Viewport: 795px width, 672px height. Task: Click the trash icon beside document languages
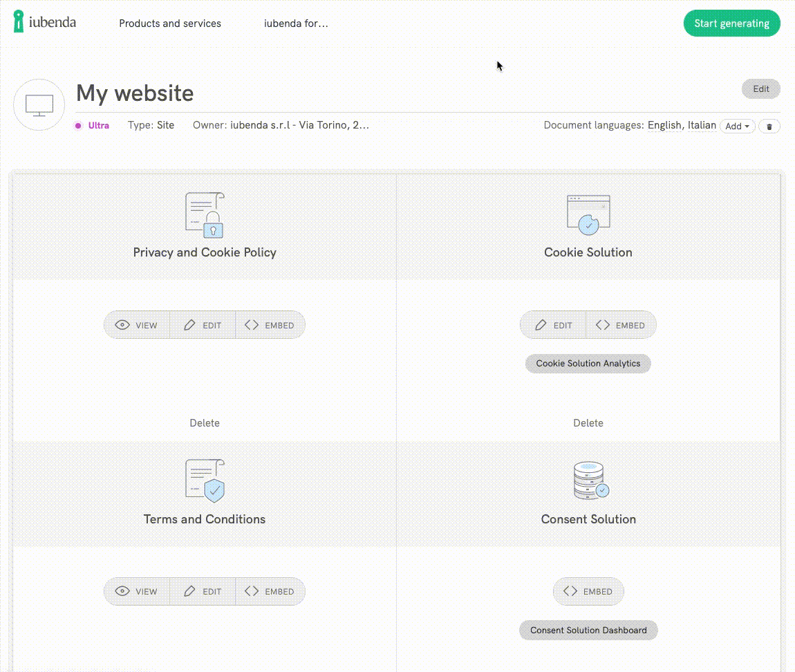(x=769, y=127)
